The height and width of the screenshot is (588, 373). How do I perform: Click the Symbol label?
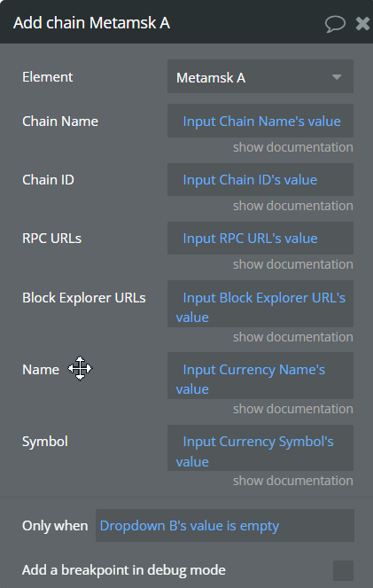click(x=45, y=442)
